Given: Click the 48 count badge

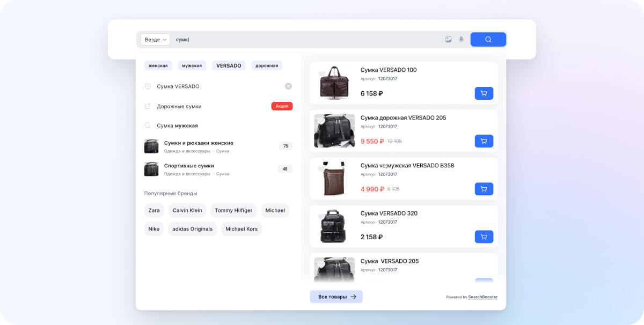Looking at the screenshot, I should click(285, 169).
